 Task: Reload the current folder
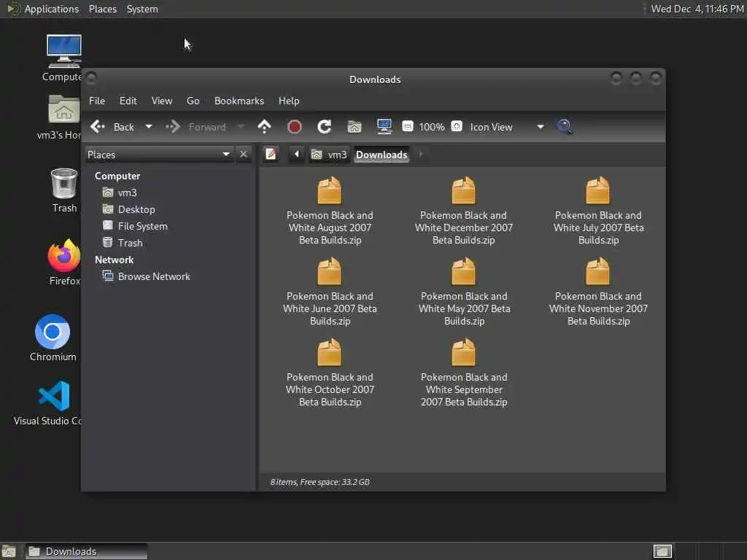[x=325, y=127]
